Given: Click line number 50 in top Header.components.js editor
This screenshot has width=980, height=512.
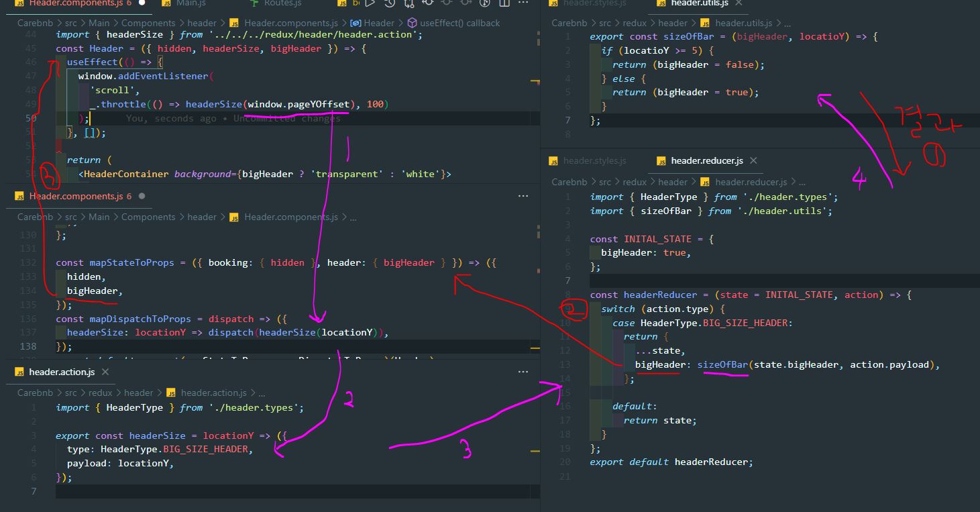Looking at the screenshot, I should point(31,118).
